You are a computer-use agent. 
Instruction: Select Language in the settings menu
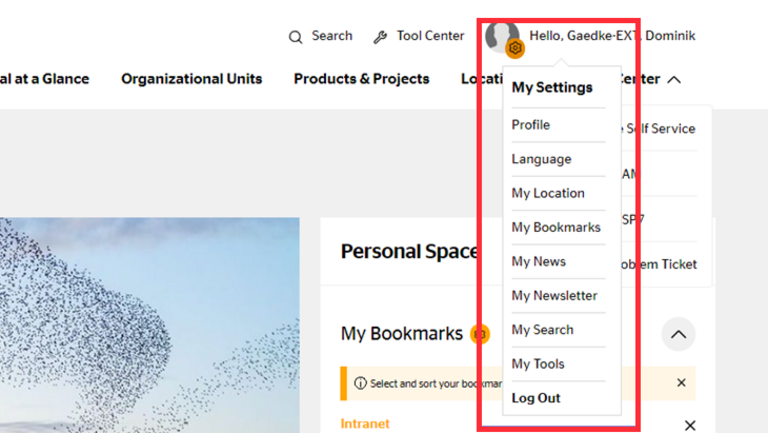coord(541,159)
